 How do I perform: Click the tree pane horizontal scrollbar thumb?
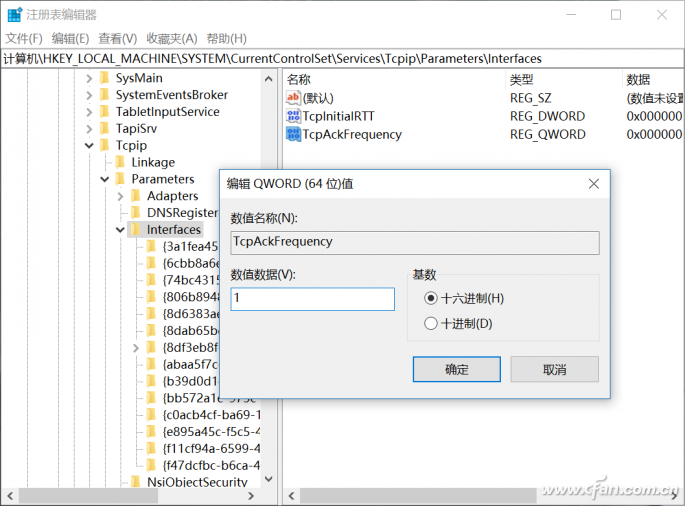pyautogui.click(x=88, y=496)
